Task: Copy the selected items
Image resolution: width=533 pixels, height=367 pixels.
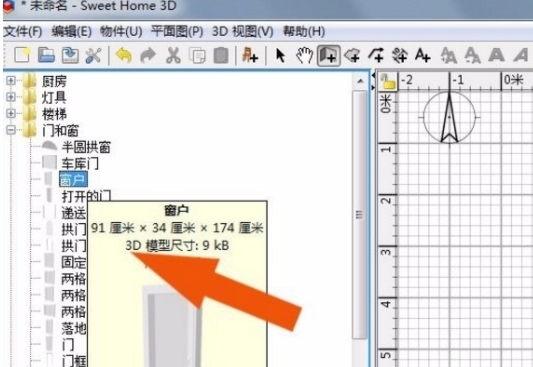Action: [197, 55]
